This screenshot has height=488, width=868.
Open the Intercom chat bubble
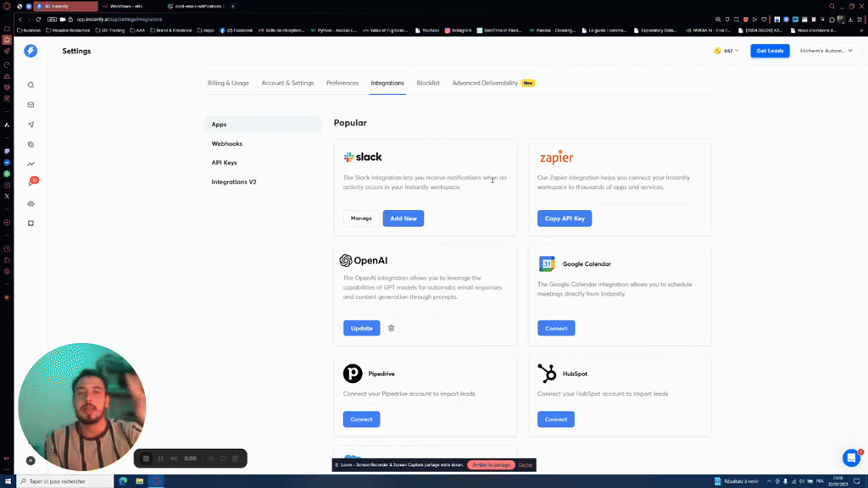pyautogui.click(x=851, y=458)
